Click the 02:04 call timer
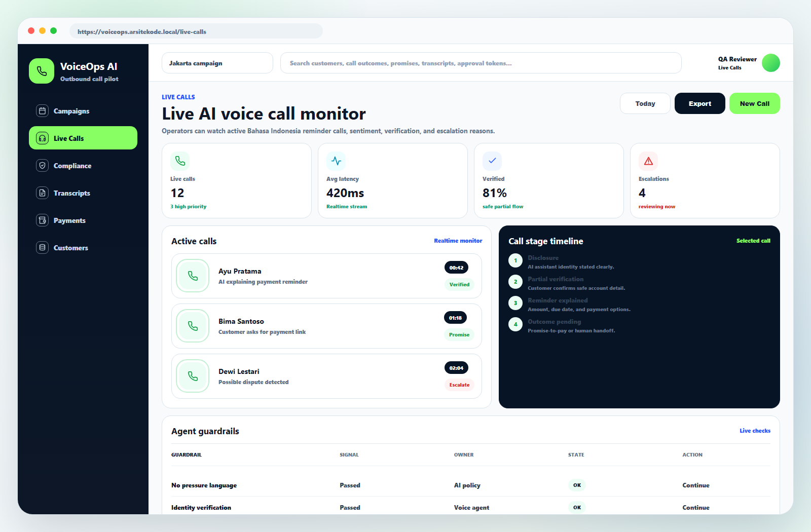This screenshot has width=811, height=532. (x=456, y=368)
